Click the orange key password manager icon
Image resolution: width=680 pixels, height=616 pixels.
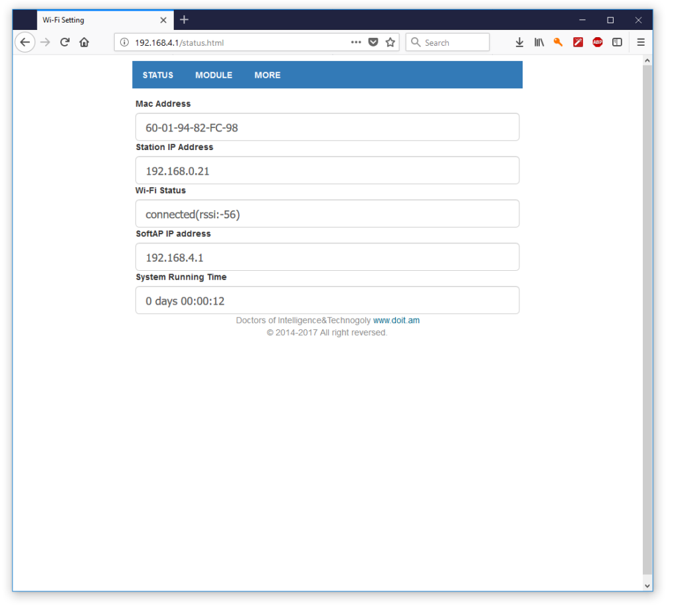click(x=558, y=42)
